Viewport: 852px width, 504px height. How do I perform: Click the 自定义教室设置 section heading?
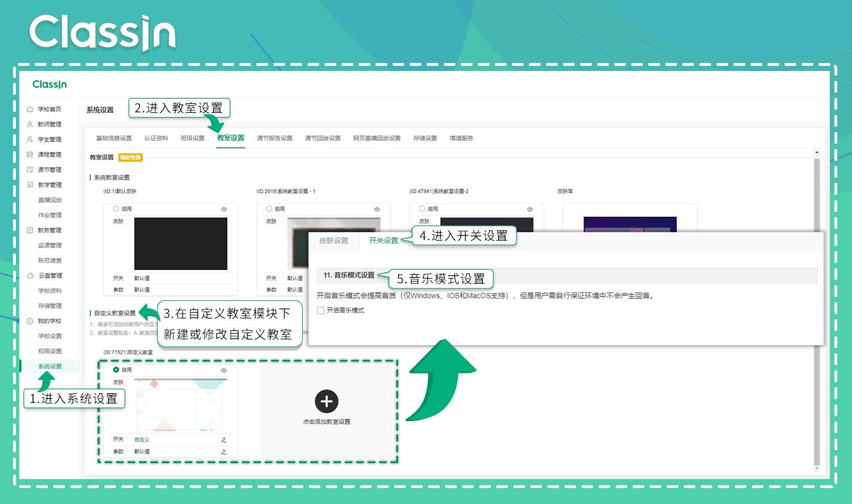(x=115, y=313)
